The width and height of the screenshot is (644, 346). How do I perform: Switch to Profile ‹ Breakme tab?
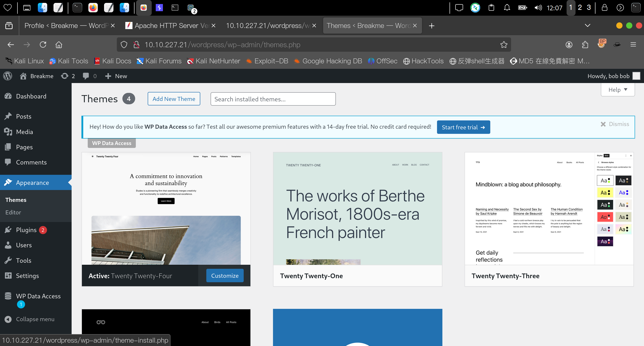pos(66,26)
